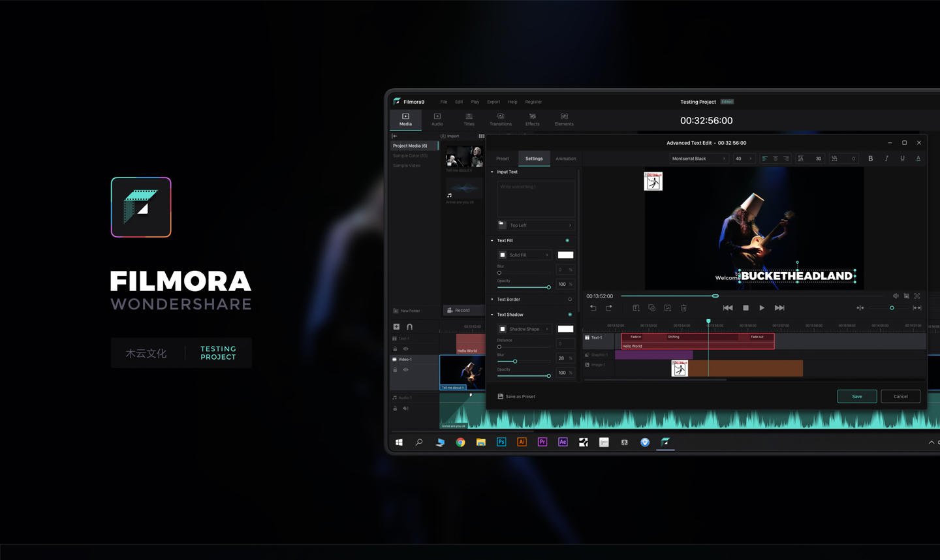Disable the Text Shadow option
940x560 pixels.
coord(570,315)
